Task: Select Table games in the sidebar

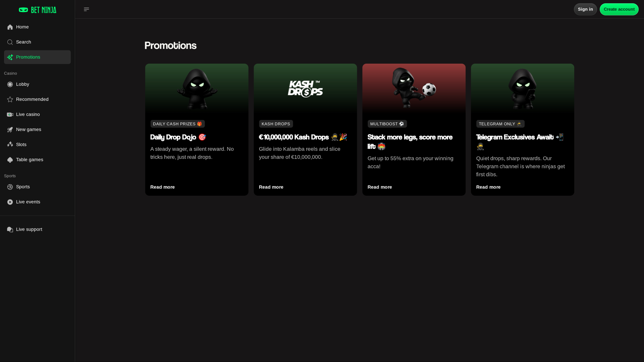Action: pos(30,160)
